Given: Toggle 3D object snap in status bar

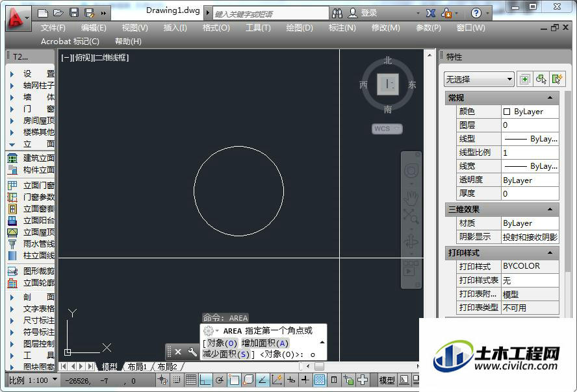Looking at the screenshot, I should (248, 380).
